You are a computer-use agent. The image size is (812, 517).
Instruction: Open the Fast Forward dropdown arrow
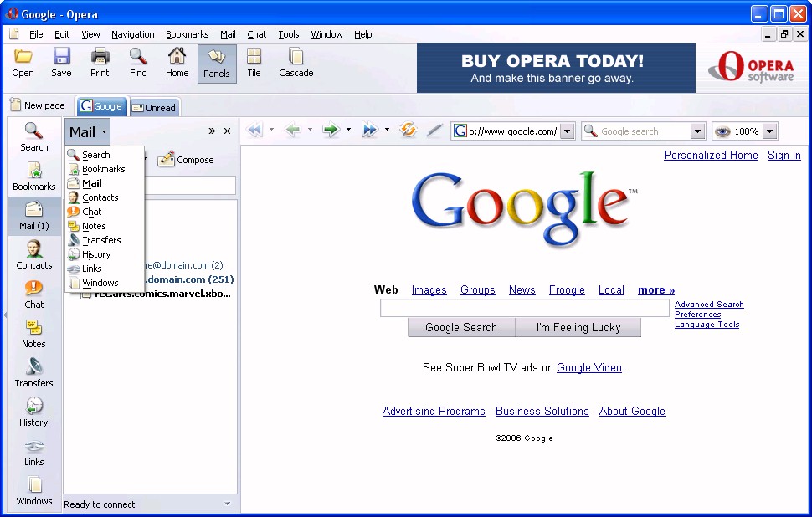387,130
